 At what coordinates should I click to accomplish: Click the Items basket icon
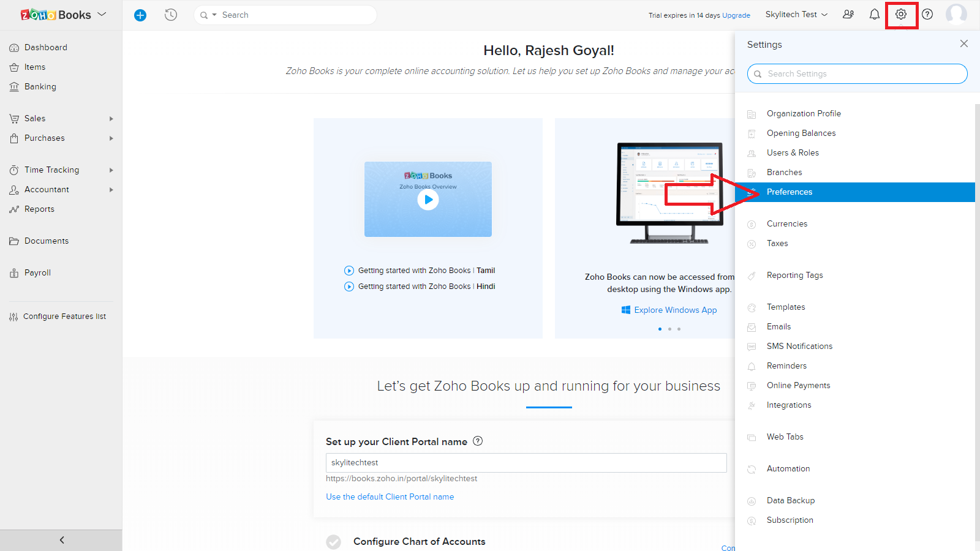pyautogui.click(x=14, y=67)
